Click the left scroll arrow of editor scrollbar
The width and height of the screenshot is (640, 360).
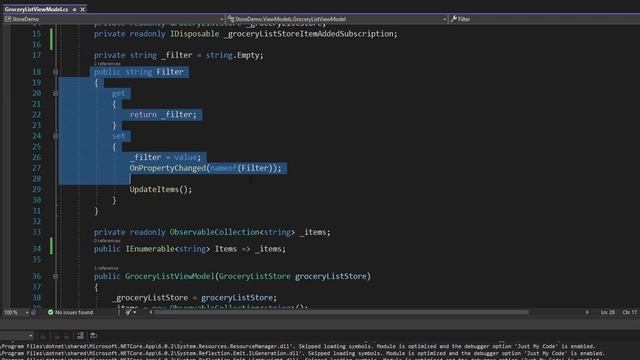coord(151,312)
